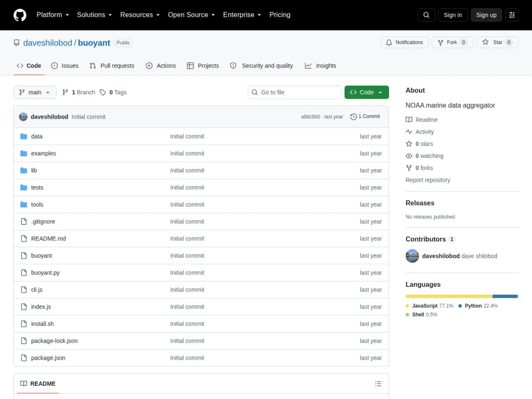Click the tools folder icon

coord(24,204)
